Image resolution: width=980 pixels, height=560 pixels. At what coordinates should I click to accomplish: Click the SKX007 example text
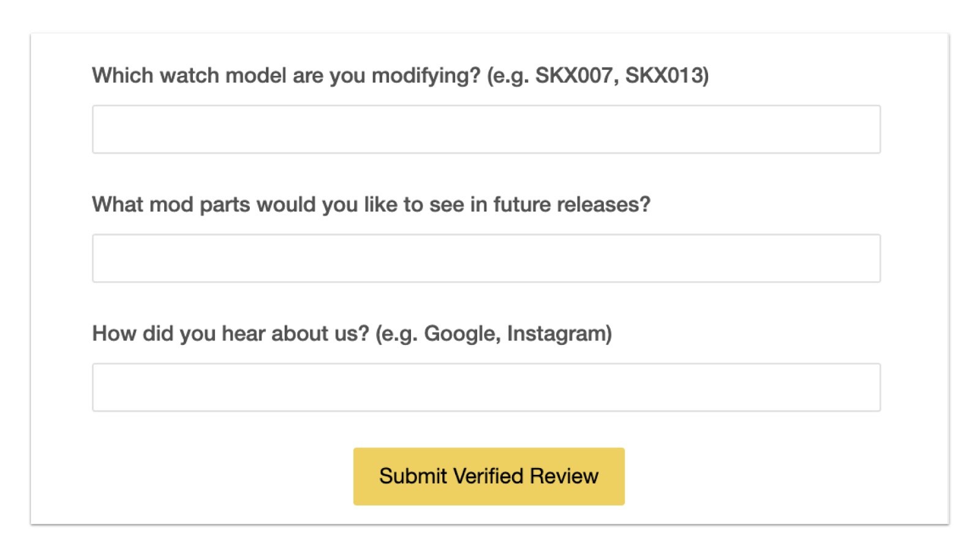pos(574,75)
